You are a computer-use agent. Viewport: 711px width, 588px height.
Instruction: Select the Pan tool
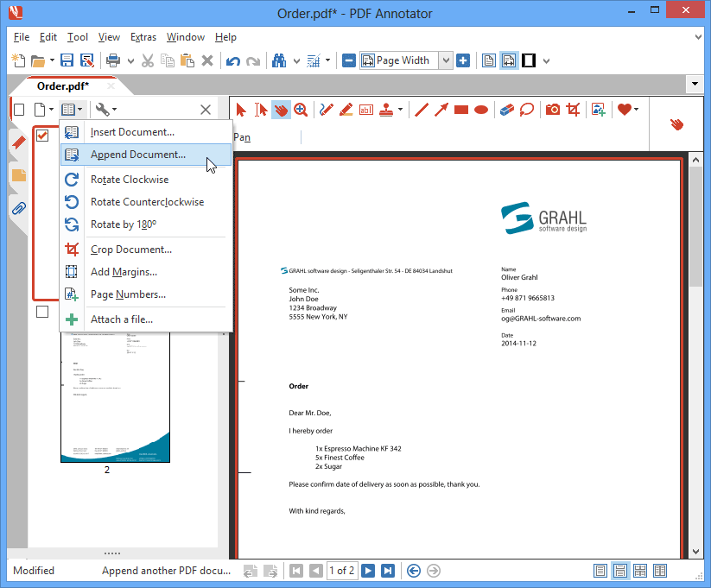coord(280,109)
